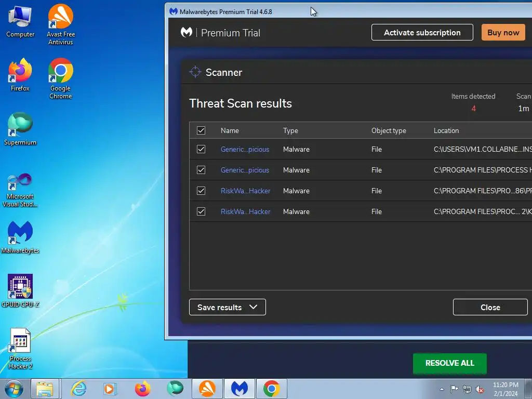Open the Computer desktop icon
This screenshot has width=532, height=399.
click(x=20, y=22)
